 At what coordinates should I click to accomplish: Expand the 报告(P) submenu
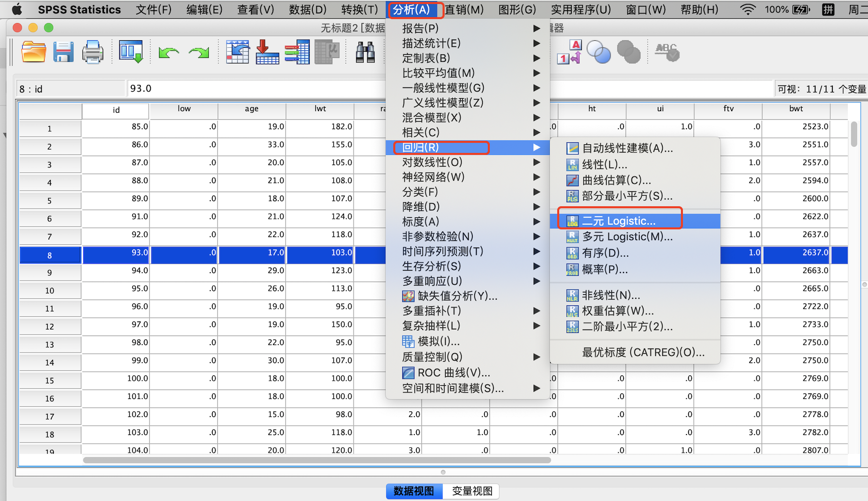pos(467,29)
